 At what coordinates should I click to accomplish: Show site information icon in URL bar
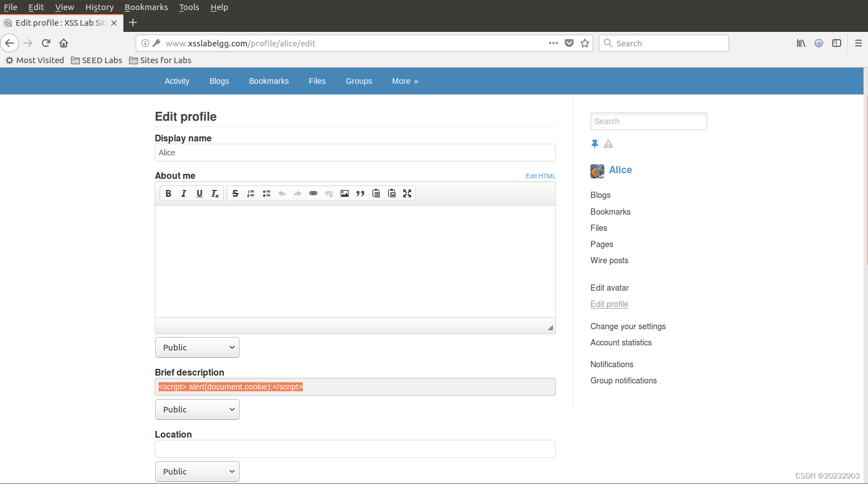point(145,43)
